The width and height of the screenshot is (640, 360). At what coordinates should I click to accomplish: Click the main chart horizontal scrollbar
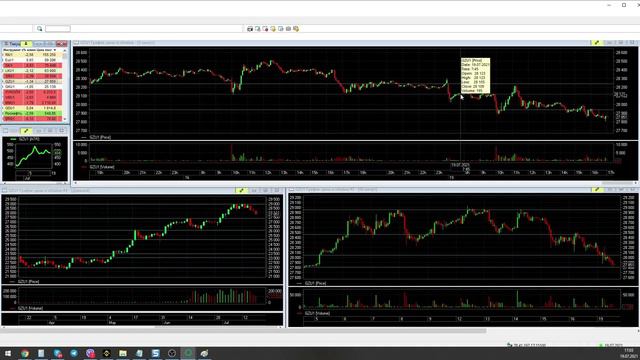click(355, 183)
